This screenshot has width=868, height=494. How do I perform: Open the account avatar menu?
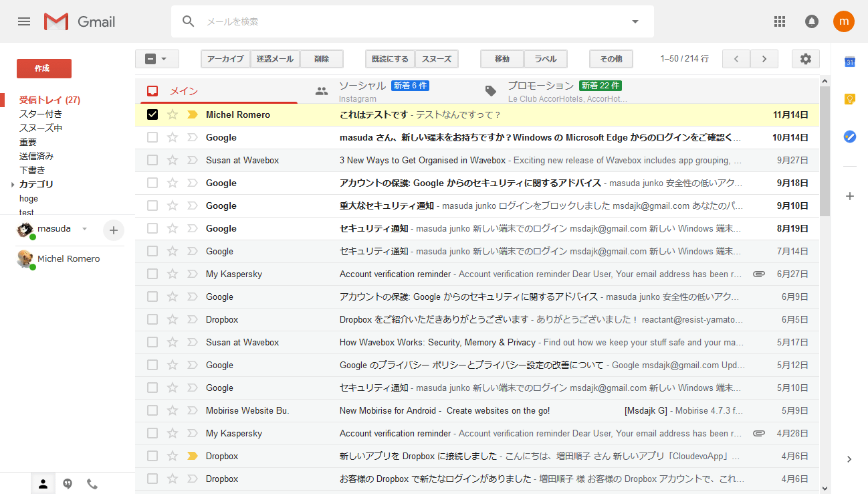(x=844, y=21)
